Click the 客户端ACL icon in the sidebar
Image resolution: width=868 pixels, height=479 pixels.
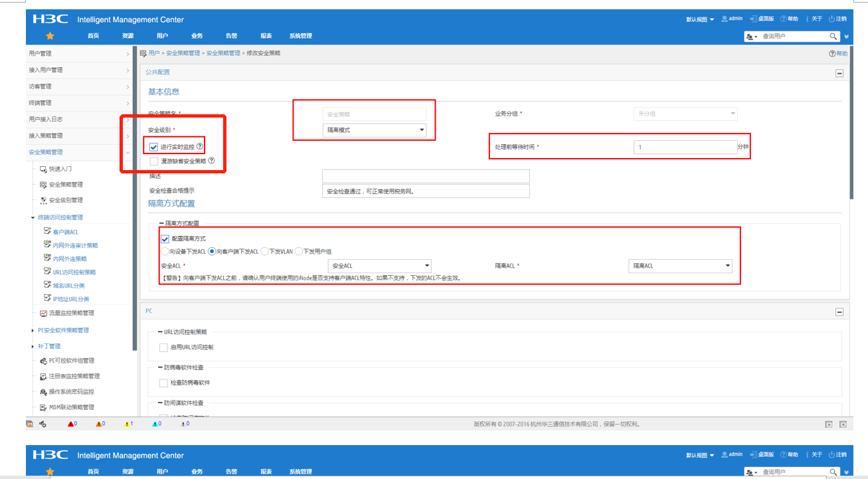[47, 231]
